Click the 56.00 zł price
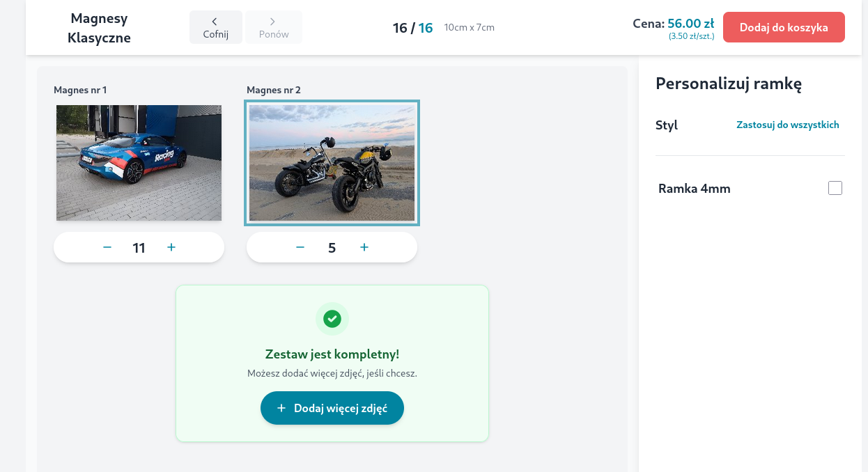This screenshot has width=868, height=472. tap(690, 24)
